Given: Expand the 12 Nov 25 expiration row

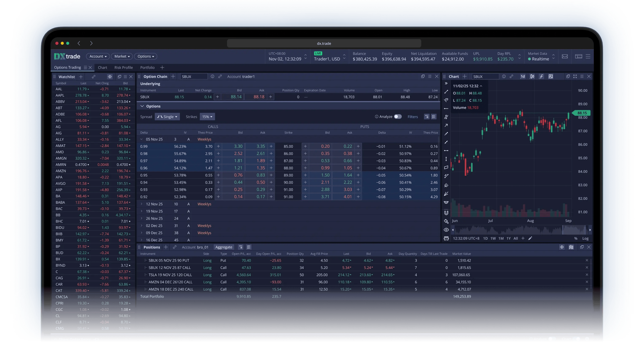Looking at the screenshot, I should click(141, 204).
